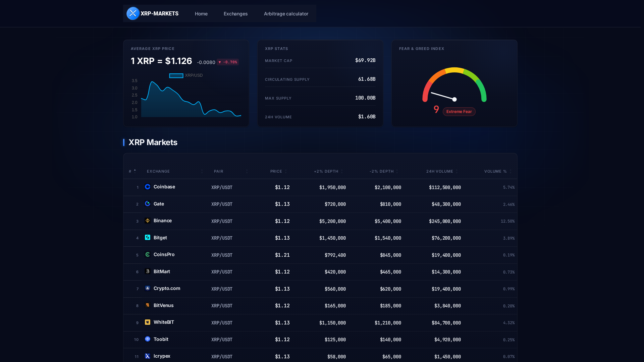Click the Toobit exchange logo
This screenshot has width=644, height=362.
click(x=148, y=339)
